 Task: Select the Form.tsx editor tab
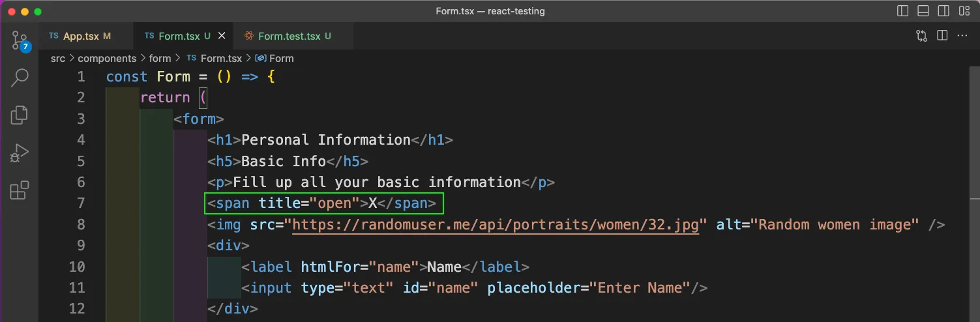click(x=183, y=36)
